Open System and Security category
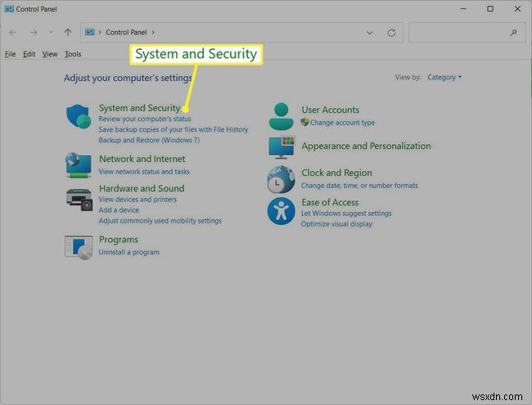532x405 pixels. (139, 108)
